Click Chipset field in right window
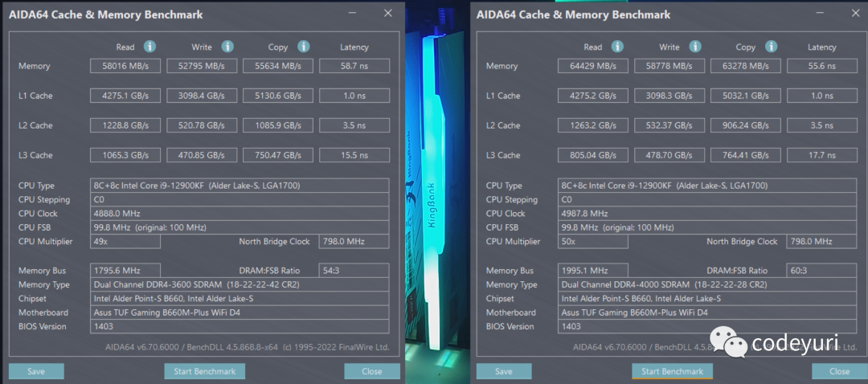 (707, 298)
